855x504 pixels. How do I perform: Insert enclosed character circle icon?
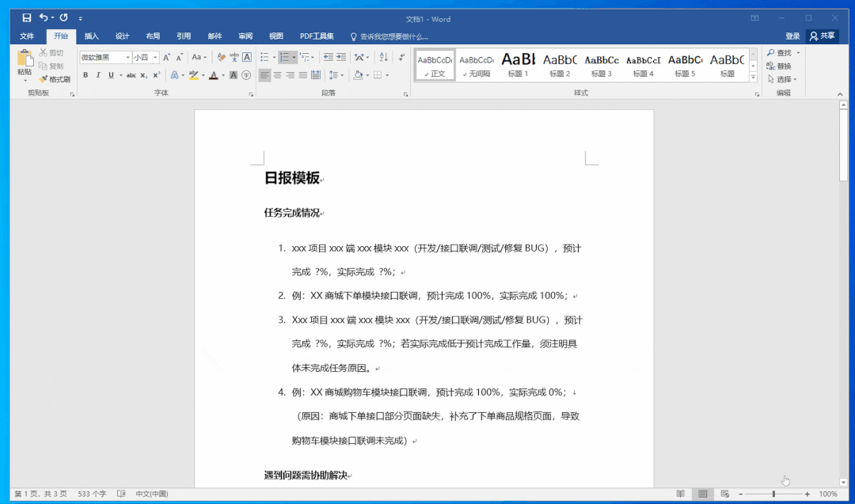[x=246, y=75]
